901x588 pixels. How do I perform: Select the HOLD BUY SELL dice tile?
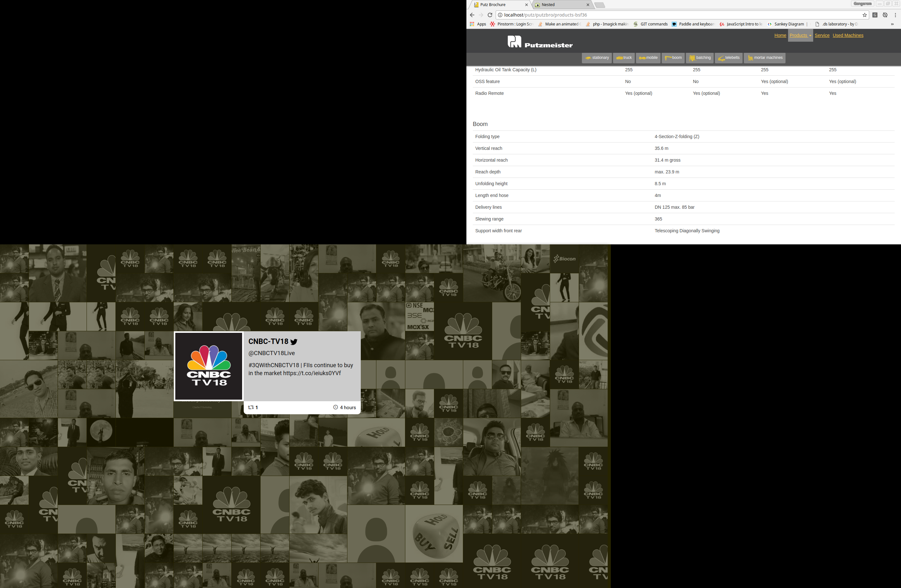(434, 534)
